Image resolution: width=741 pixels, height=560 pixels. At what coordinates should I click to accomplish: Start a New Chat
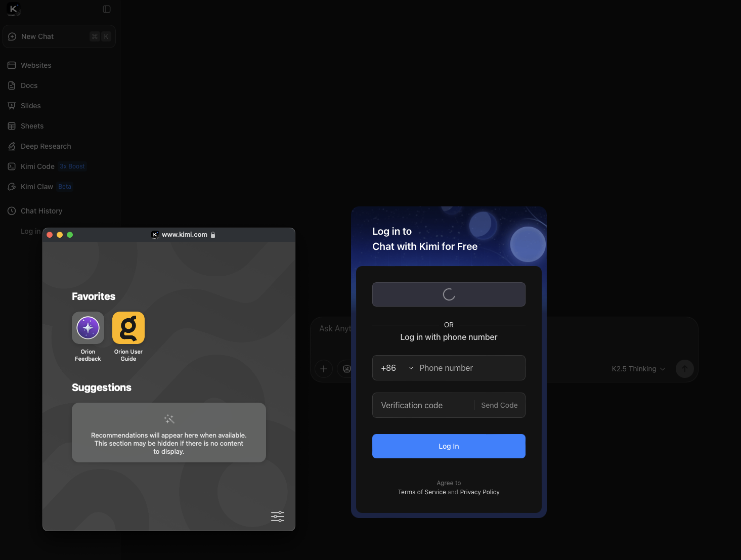tap(59, 36)
